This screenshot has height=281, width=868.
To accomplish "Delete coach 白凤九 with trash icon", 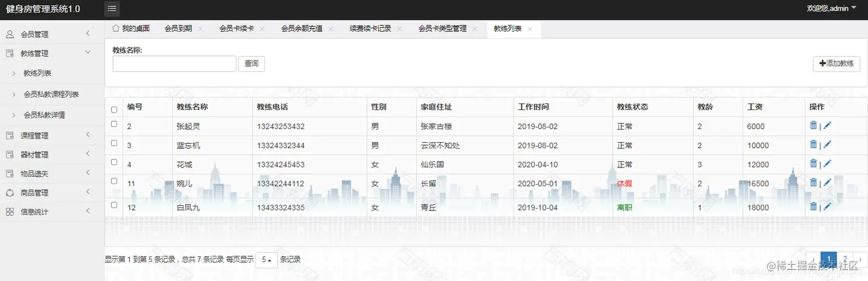I will (813, 206).
